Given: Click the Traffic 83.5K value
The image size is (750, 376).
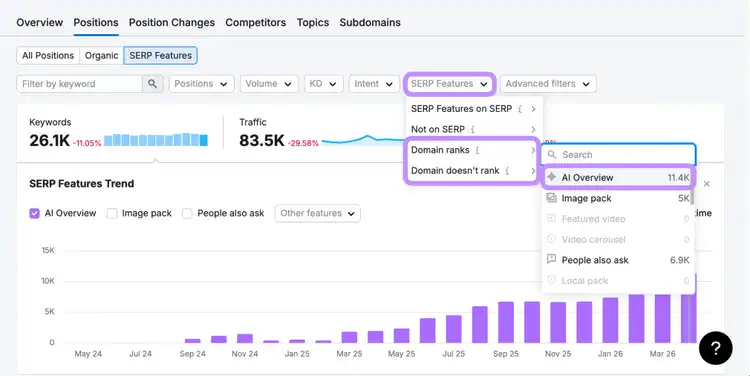Looking at the screenshot, I should pyautogui.click(x=262, y=141).
